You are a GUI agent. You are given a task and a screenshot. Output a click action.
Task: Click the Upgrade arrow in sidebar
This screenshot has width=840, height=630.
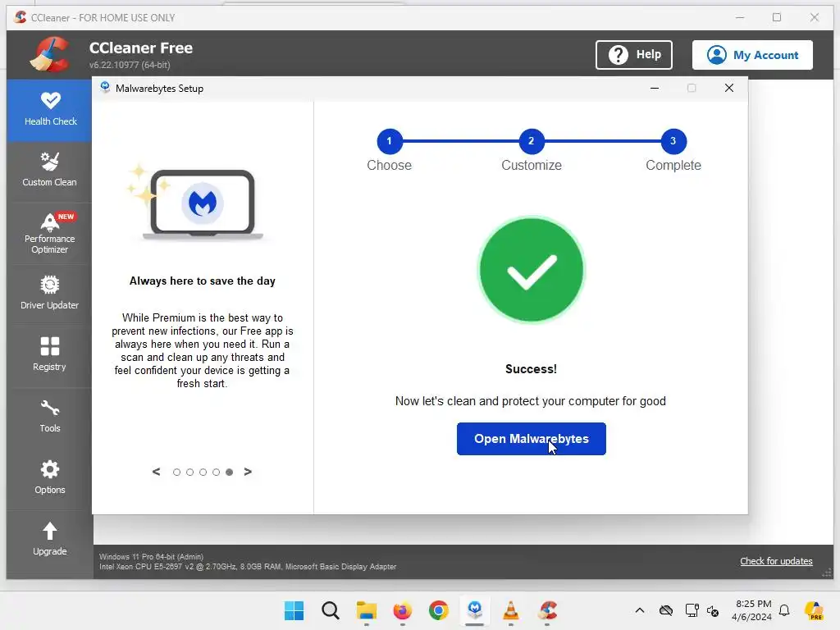(50, 531)
